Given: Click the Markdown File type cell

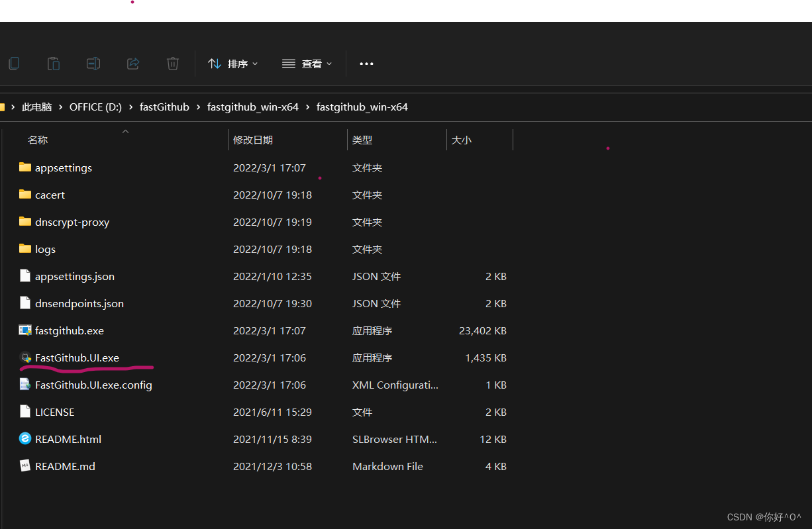Looking at the screenshot, I should pos(387,466).
